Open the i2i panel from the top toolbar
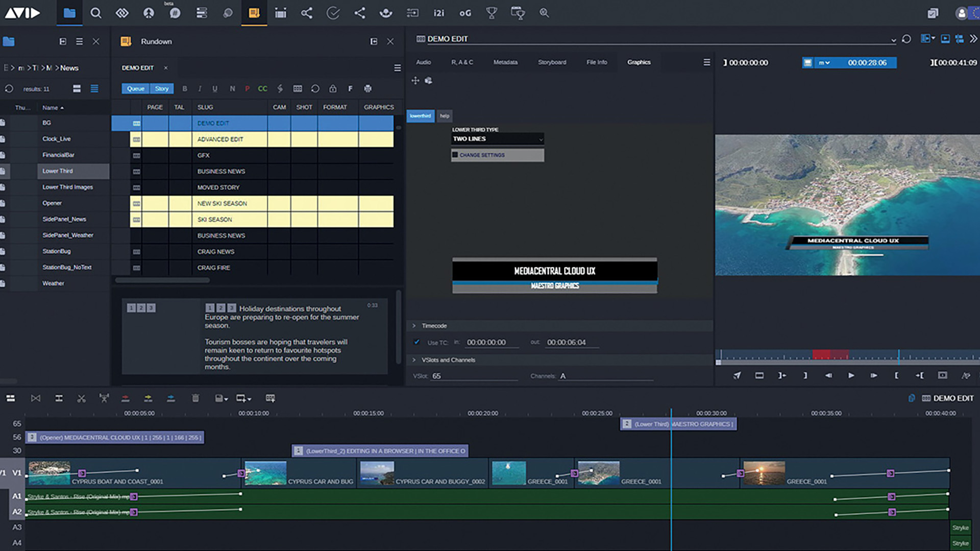Image resolution: width=980 pixels, height=551 pixels. point(438,13)
